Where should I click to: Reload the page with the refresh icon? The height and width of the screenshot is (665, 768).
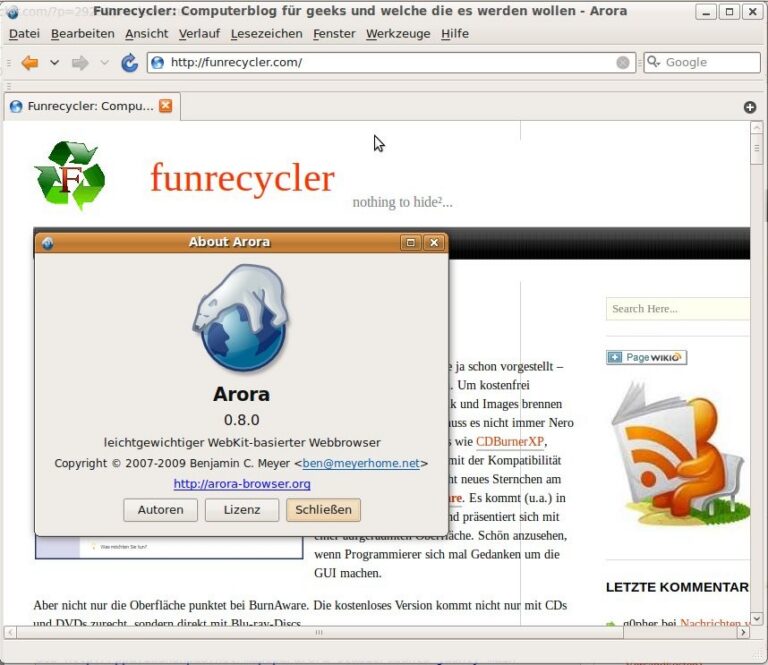pyautogui.click(x=129, y=63)
